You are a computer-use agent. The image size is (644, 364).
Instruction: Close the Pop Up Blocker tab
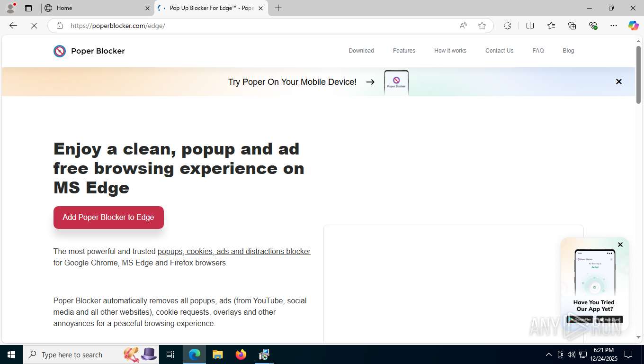coord(260,8)
